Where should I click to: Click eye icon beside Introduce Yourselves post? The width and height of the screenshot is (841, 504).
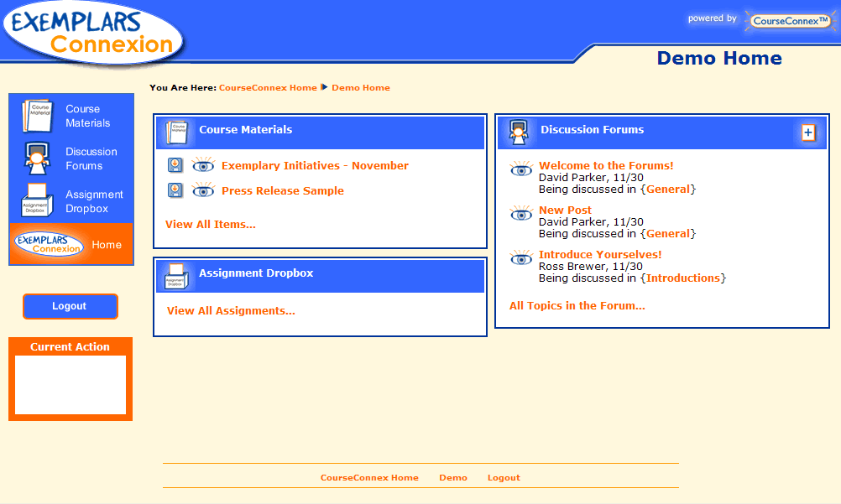(x=521, y=258)
